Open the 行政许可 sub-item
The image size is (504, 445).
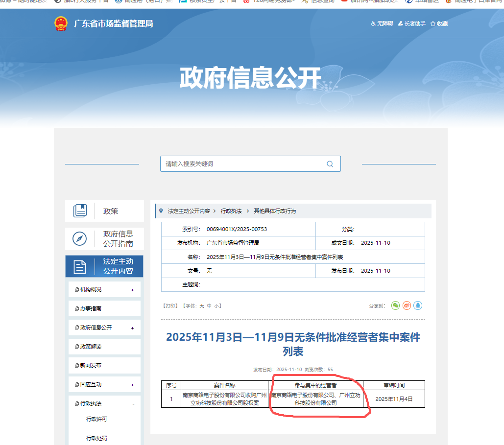(x=96, y=419)
